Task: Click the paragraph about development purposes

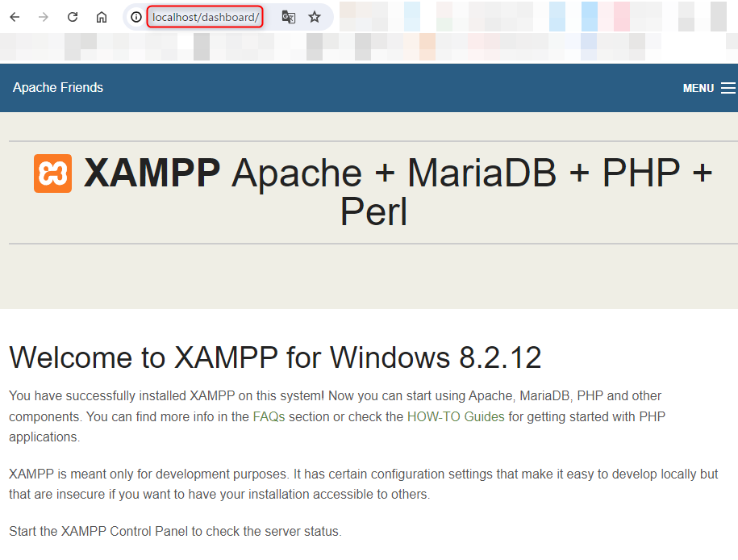Action: [363, 484]
